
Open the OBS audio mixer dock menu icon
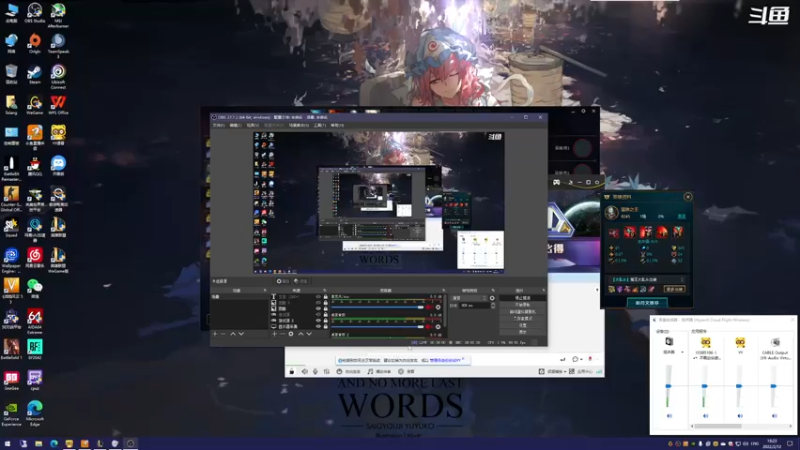tap(443, 290)
